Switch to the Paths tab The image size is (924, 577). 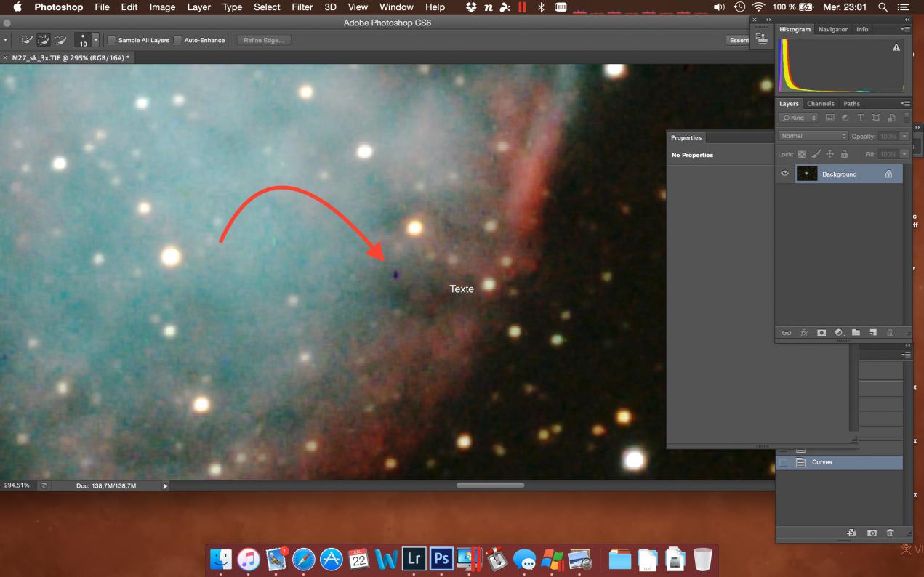[851, 103]
